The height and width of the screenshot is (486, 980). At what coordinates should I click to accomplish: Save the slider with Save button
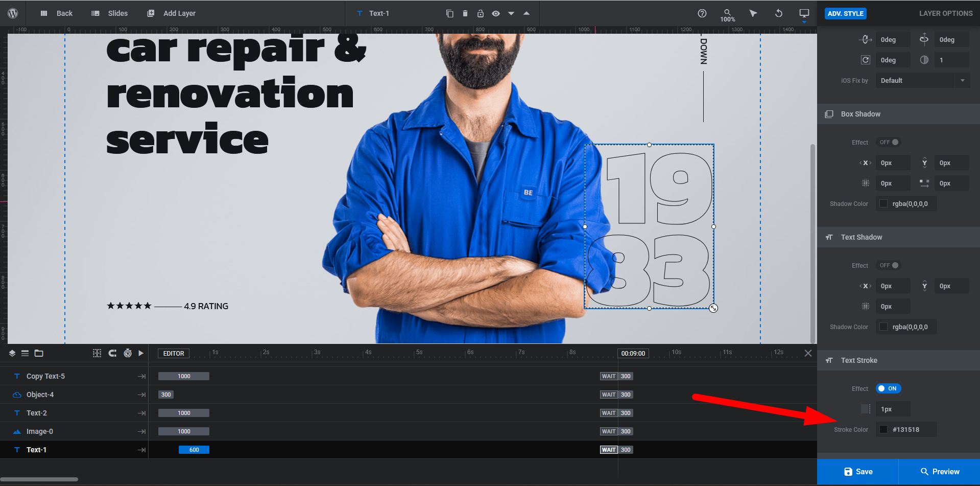click(x=858, y=471)
